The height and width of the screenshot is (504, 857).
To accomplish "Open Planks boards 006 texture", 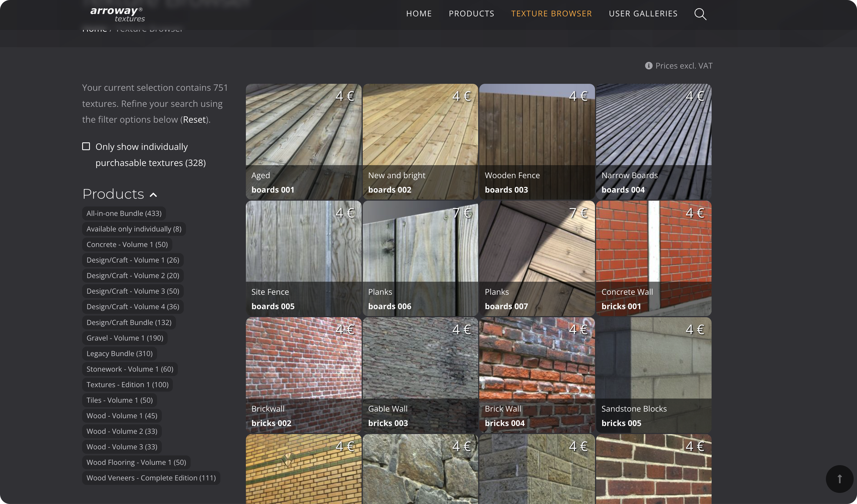I will (x=420, y=258).
